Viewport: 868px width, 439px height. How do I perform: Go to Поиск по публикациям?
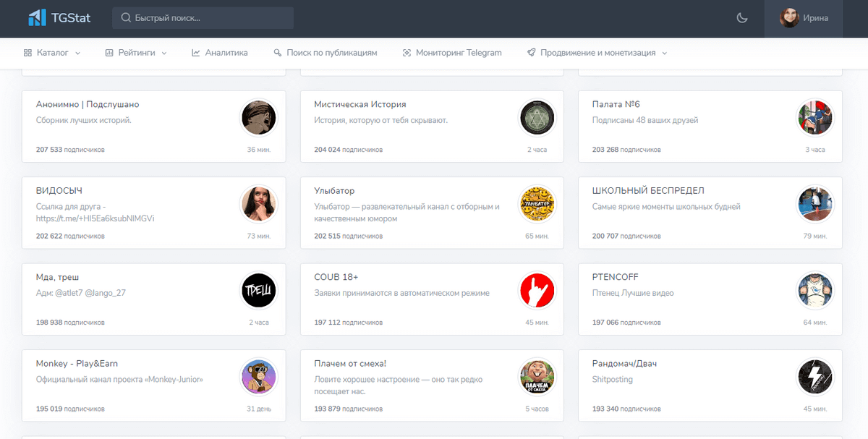tap(325, 53)
